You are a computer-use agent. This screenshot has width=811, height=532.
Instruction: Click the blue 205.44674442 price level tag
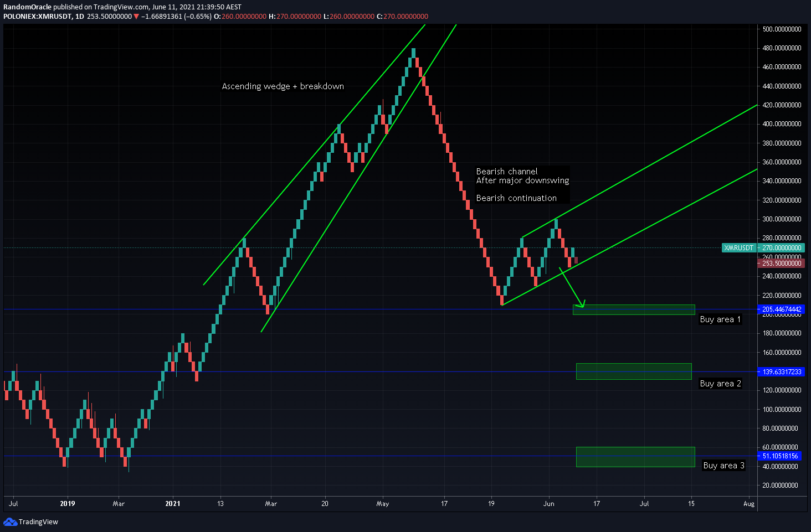point(781,309)
